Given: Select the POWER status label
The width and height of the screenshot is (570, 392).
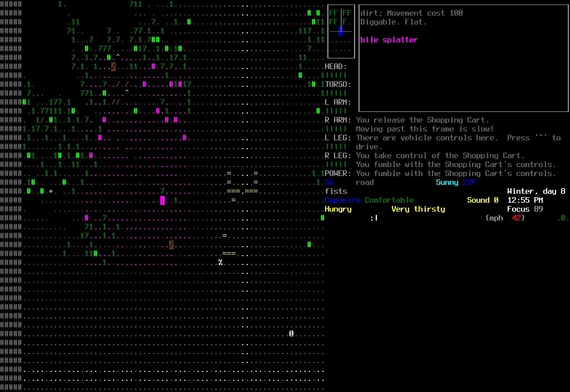Looking at the screenshot, I should [337, 173].
